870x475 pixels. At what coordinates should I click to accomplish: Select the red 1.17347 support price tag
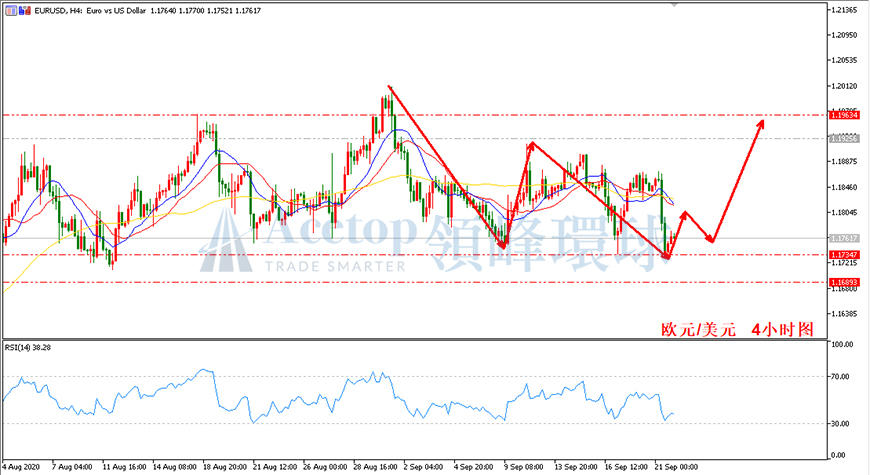pyautogui.click(x=844, y=255)
